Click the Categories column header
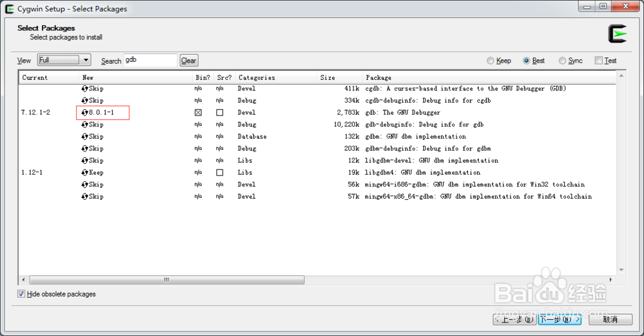The width and height of the screenshot is (644, 336). pyautogui.click(x=276, y=77)
